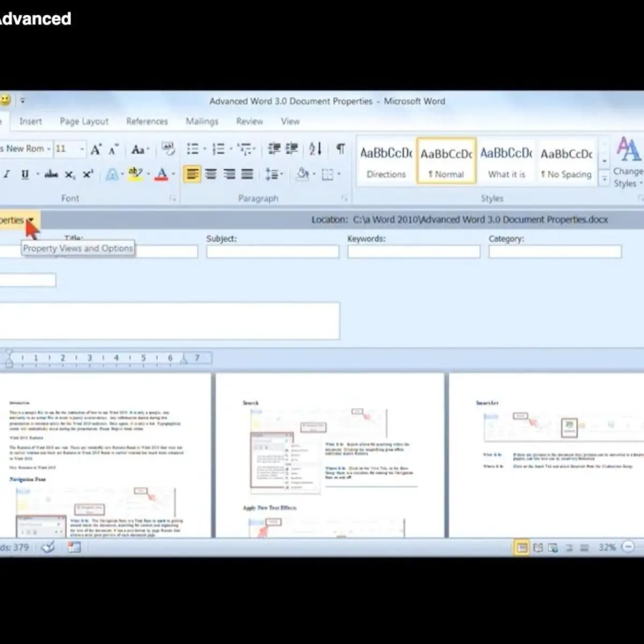The width and height of the screenshot is (644, 644).
Task: Open Customize Quick Access Toolbar arrow
Action: click(23, 100)
